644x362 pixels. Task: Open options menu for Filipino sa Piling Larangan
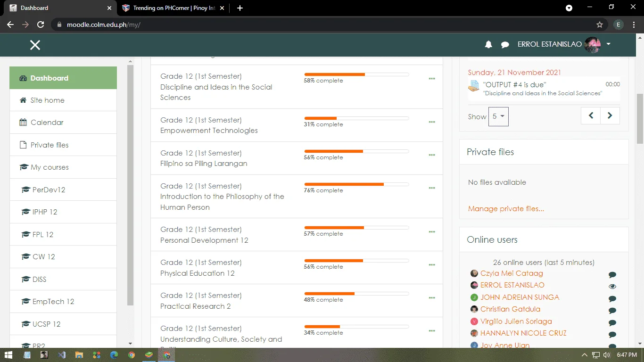pos(432,155)
